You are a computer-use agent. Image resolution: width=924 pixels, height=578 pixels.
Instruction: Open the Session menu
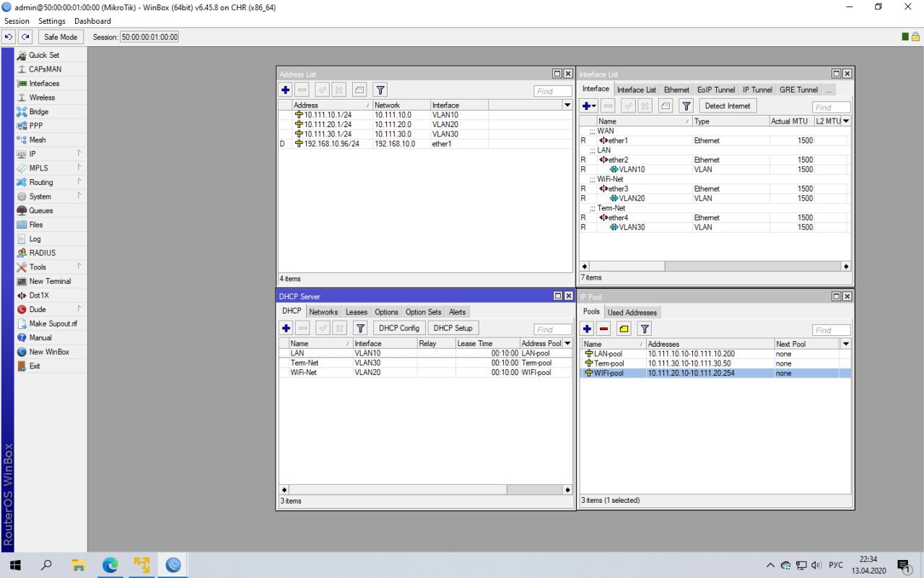coord(17,21)
